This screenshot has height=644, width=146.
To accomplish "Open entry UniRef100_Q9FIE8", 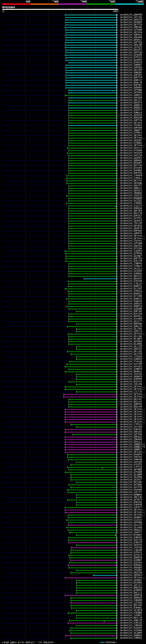I will click(131, 42).
